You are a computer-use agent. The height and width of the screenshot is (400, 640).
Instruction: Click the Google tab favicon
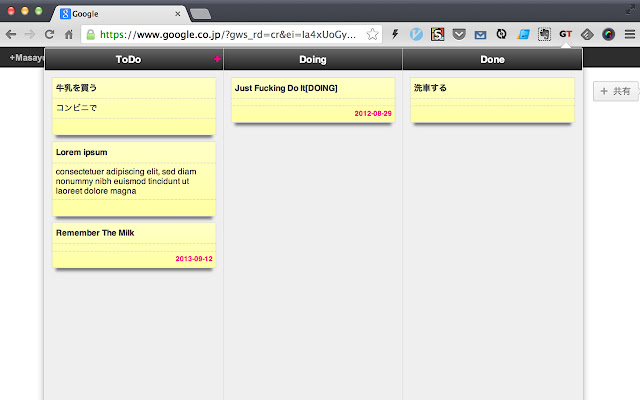tap(65, 14)
